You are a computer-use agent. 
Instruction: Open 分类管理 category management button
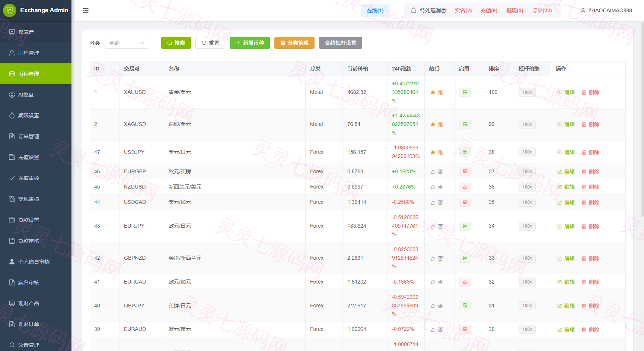coord(294,43)
